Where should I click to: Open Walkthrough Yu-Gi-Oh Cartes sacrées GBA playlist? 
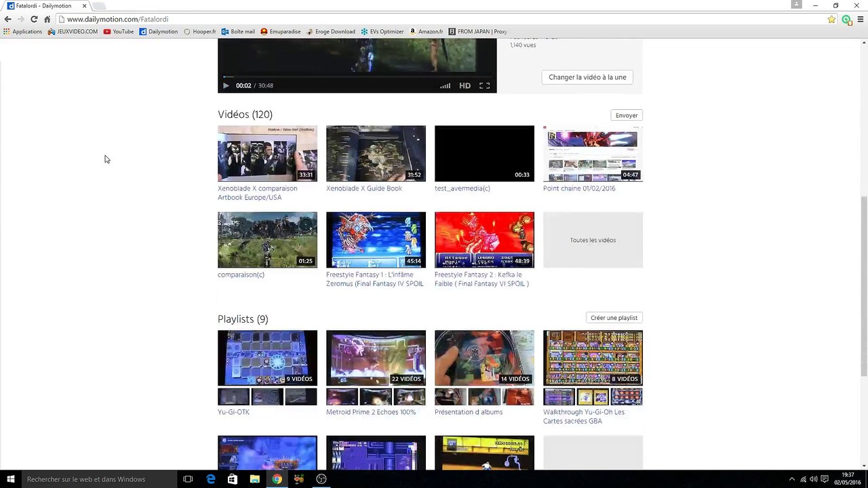coord(584,416)
